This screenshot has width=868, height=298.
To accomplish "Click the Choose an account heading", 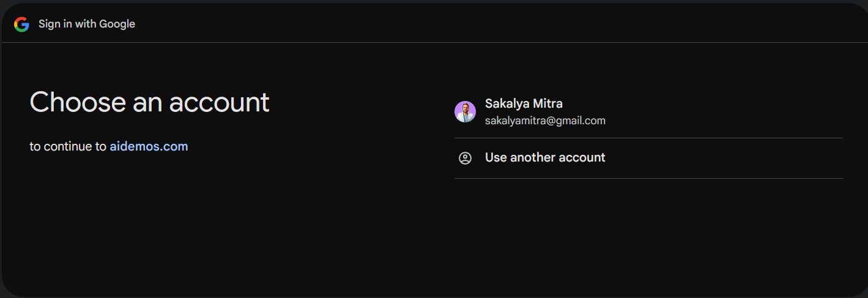I will pos(150,102).
